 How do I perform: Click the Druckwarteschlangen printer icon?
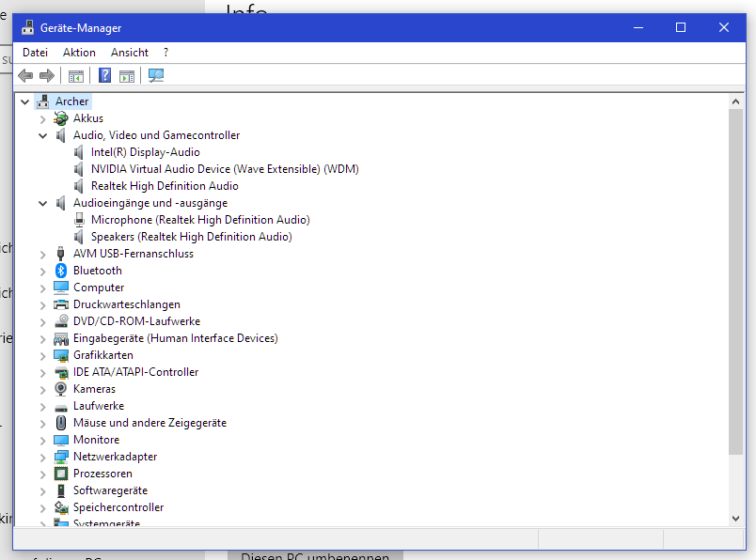tap(61, 304)
